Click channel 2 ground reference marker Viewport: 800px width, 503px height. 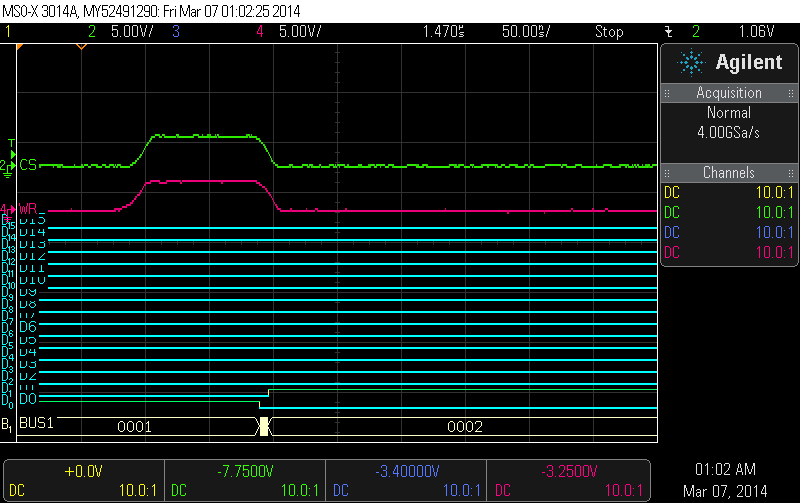click(x=7, y=168)
